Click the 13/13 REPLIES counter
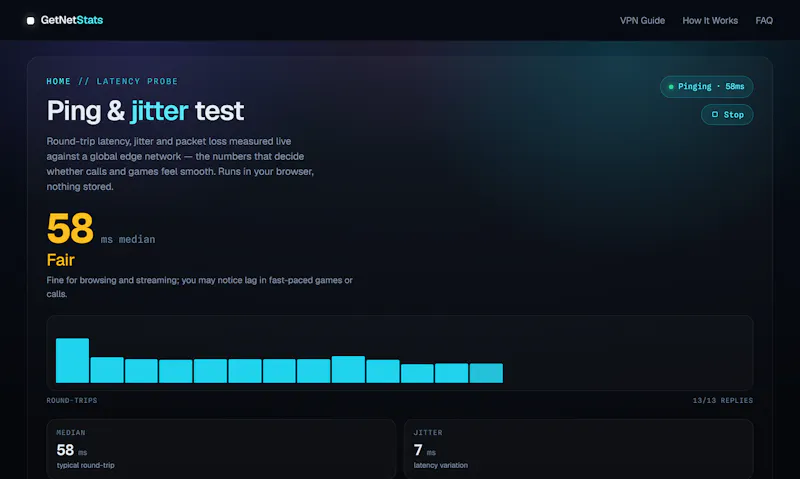This screenshot has width=800, height=479. [722, 400]
